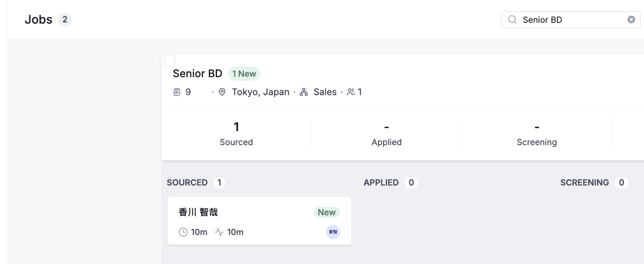The image size is (644, 264).
Task: Open the Senior BD job title
Action: (x=198, y=74)
